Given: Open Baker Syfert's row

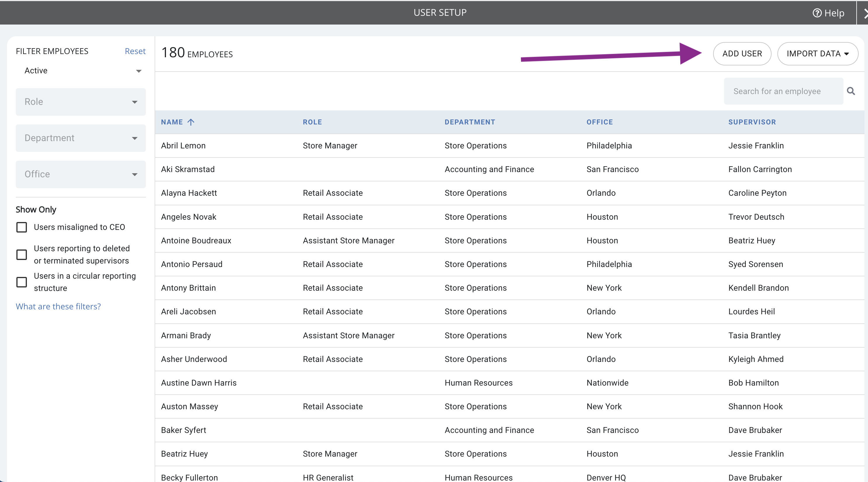Looking at the screenshot, I should pyautogui.click(x=509, y=430).
